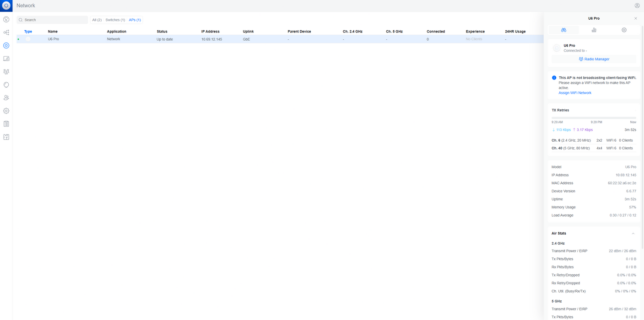The width and height of the screenshot is (644, 320).
Task: Sort by the Experience column header
Action: click(475, 32)
